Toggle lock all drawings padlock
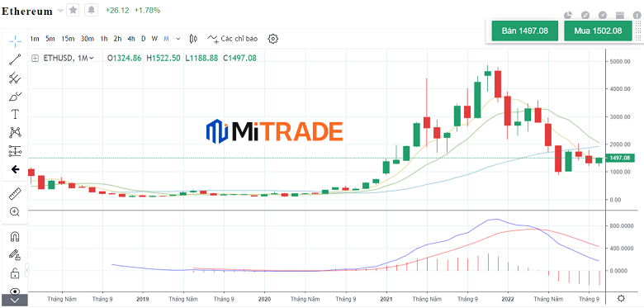 click(15, 273)
